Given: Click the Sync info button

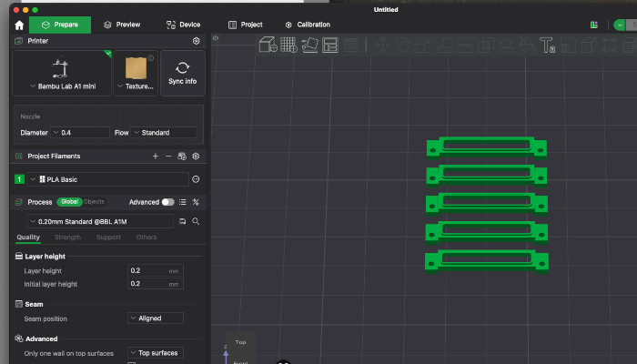Looking at the screenshot, I should click(183, 73).
